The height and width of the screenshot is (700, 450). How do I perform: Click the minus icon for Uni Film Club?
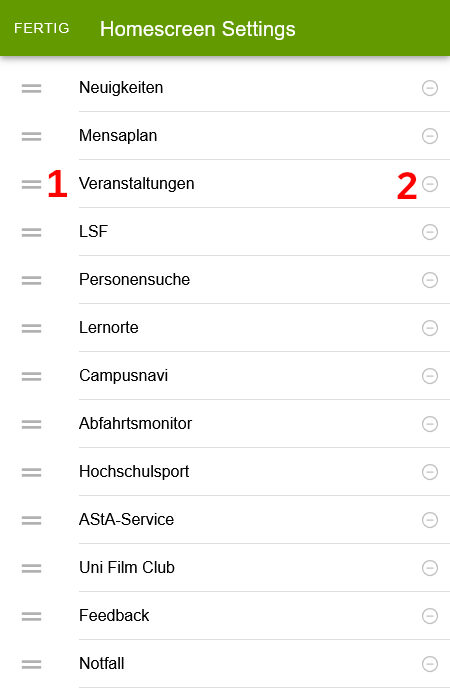coord(430,568)
